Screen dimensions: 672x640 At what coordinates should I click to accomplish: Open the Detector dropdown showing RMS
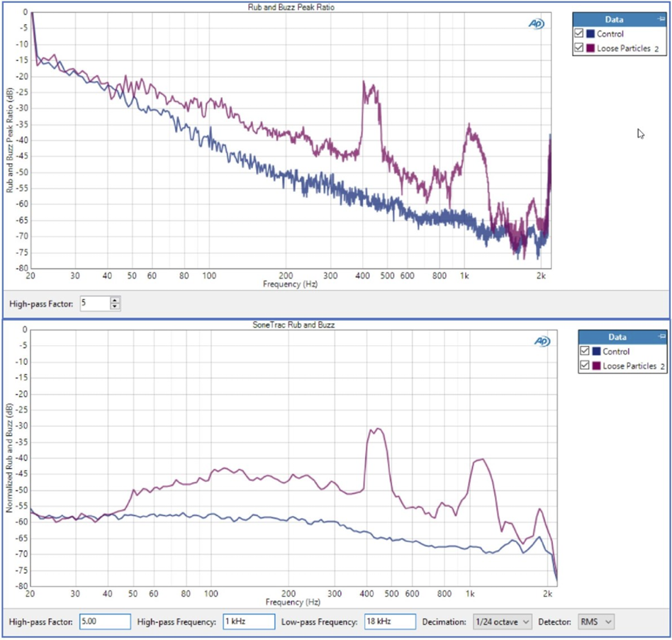point(596,622)
